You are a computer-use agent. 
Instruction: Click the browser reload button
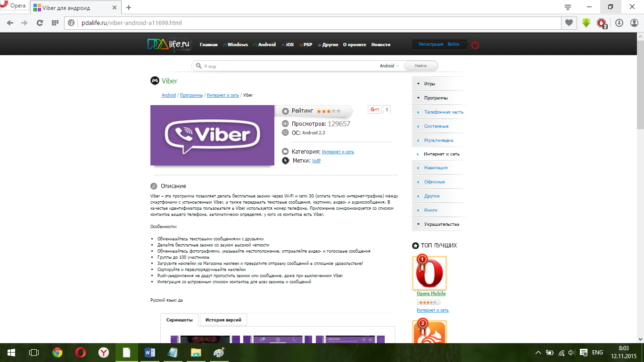(x=40, y=23)
